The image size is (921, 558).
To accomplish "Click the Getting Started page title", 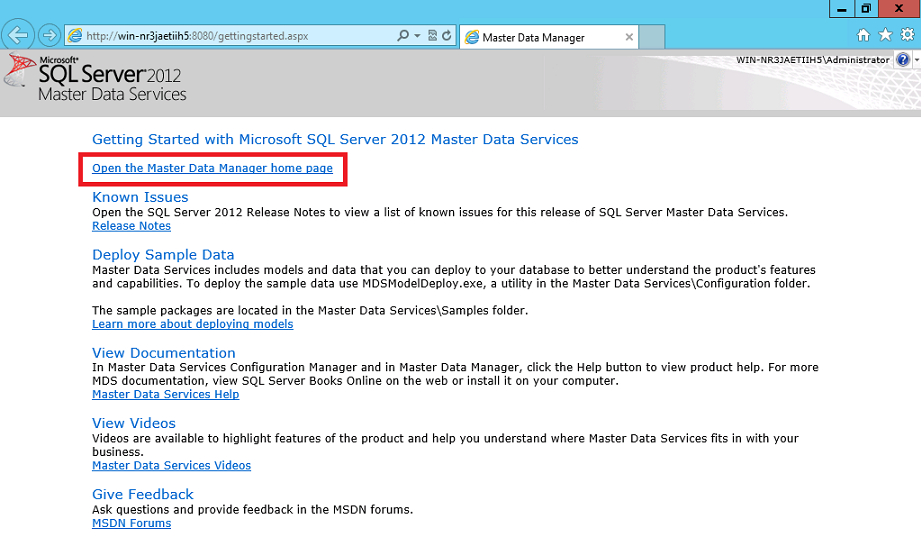I will pos(335,139).
